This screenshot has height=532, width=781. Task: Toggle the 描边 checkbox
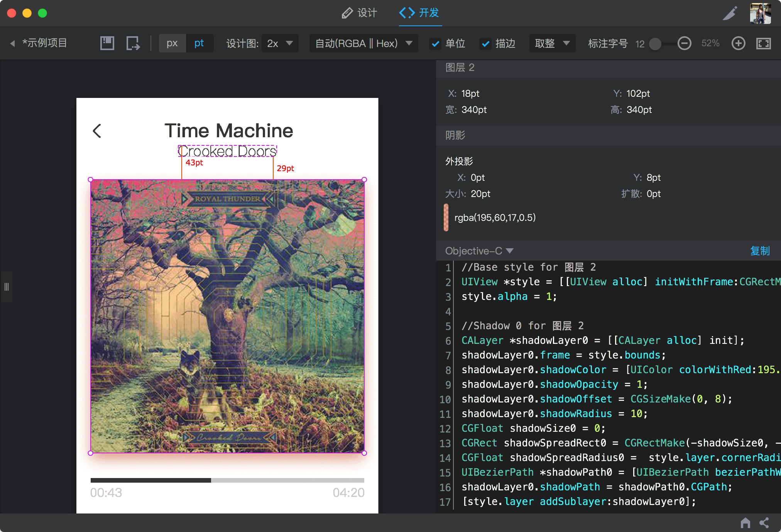click(x=485, y=44)
